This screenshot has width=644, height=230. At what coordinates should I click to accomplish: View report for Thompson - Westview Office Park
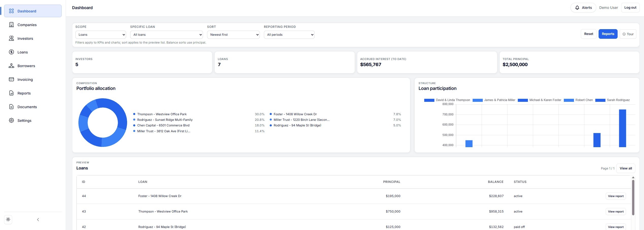tap(616, 211)
